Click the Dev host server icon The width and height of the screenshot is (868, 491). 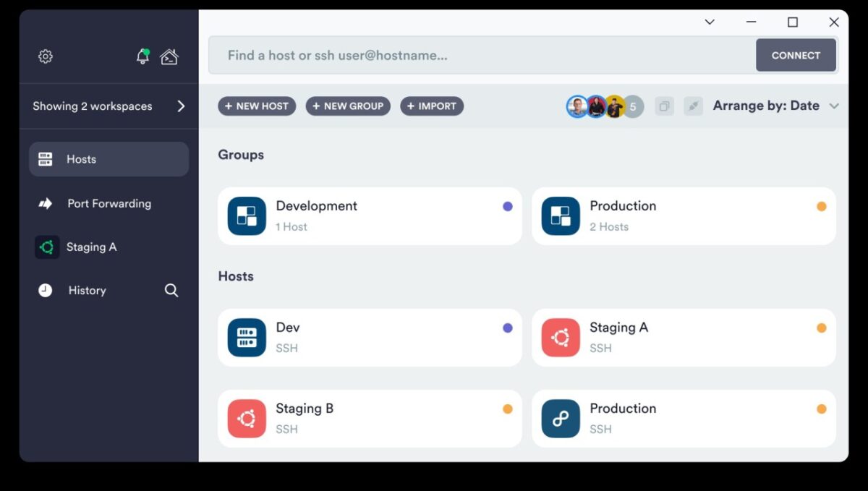tap(247, 338)
